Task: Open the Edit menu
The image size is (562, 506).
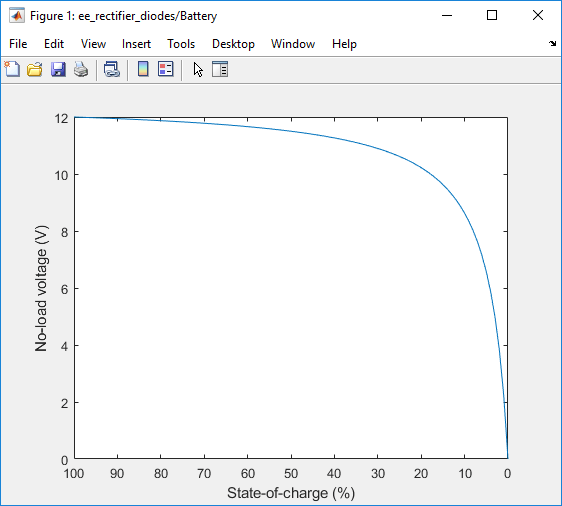Action: tap(54, 44)
